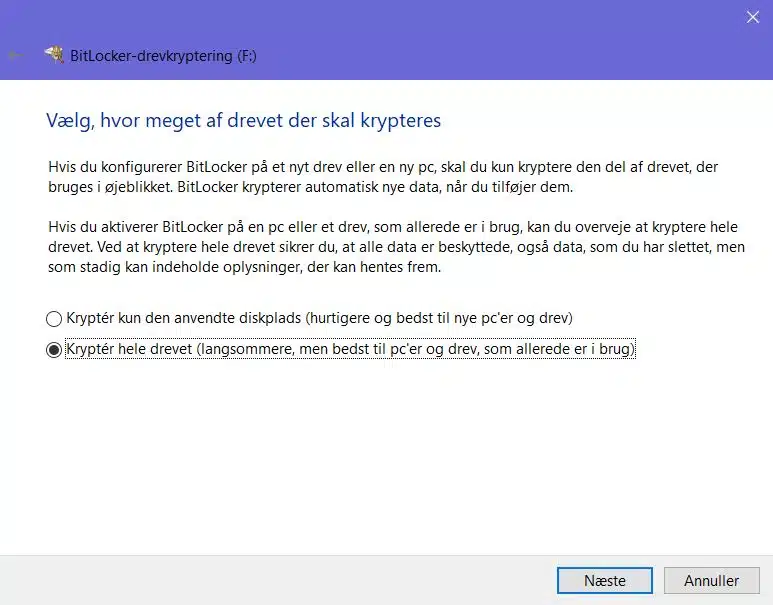This screenshot has height=605, width=773.
Task: Select the "Kryptér kun den anvendte diskplads" radio button
Action: (x=54, y=319)
